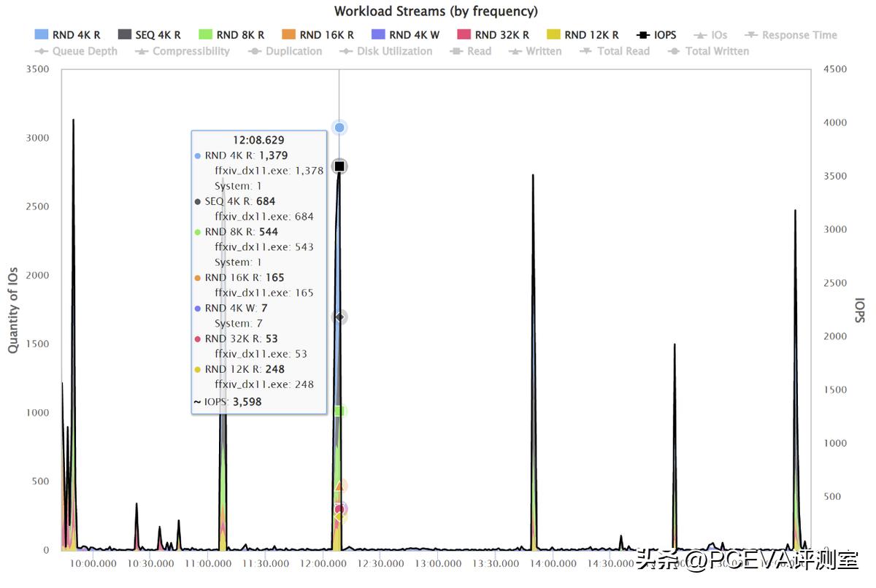Click the RND 16K R orange swatch

pyautogui.click(x=289, y=35)
